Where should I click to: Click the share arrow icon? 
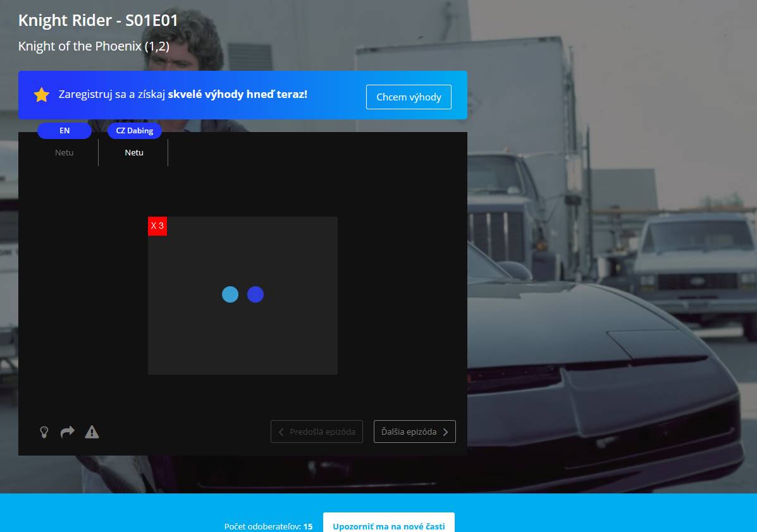click(68, 432)
